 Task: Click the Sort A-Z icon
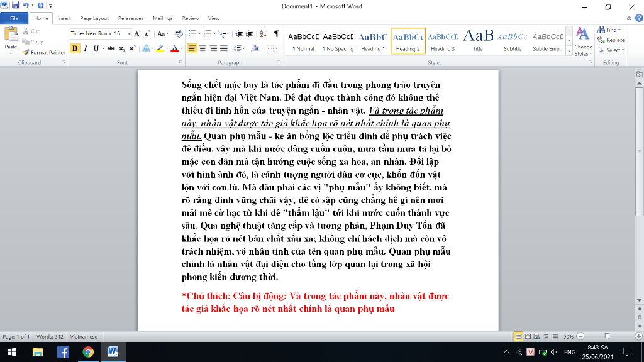(x=263, y=34)
